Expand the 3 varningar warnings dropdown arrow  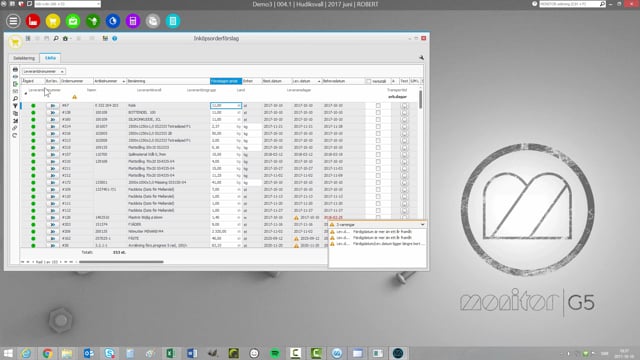[x=422, y=224]
